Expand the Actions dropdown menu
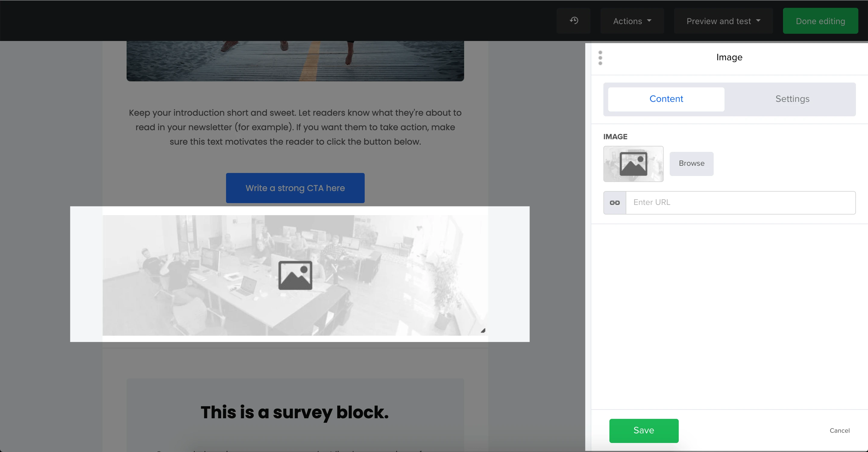 click(632, 21)
